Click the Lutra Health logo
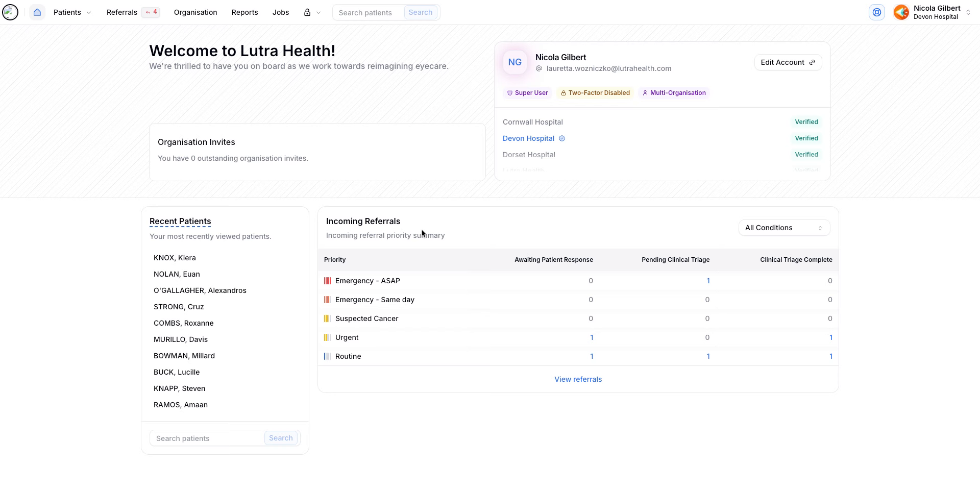 [10, 12]
